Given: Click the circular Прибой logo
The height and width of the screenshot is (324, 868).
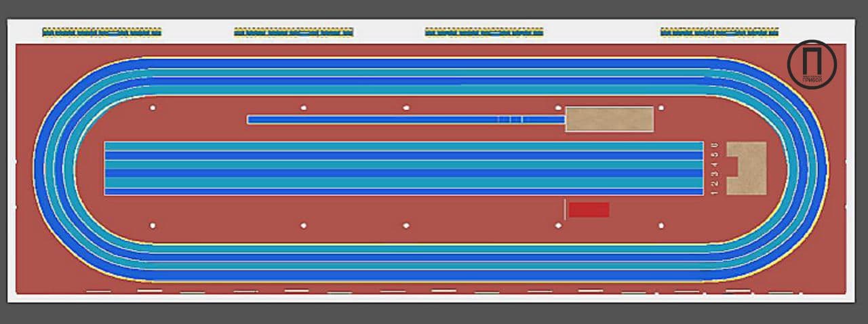Looking at the screenshot, I should pos(812,64).
